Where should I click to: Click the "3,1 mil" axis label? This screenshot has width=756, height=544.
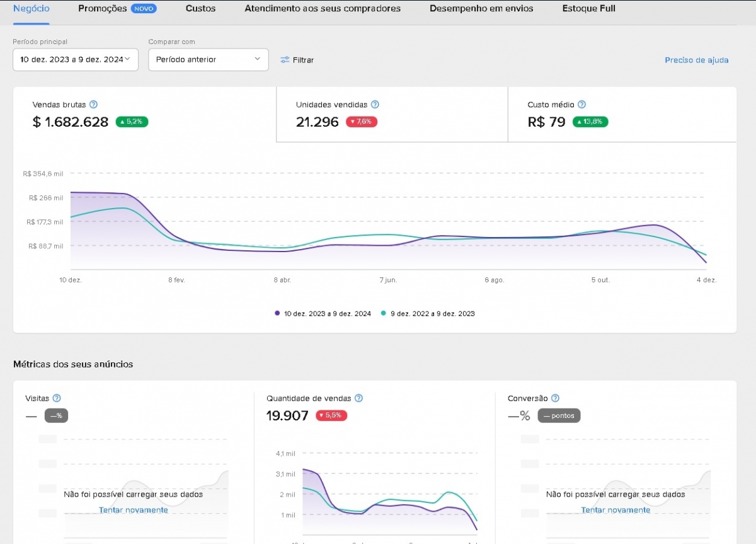click(285, 474)
